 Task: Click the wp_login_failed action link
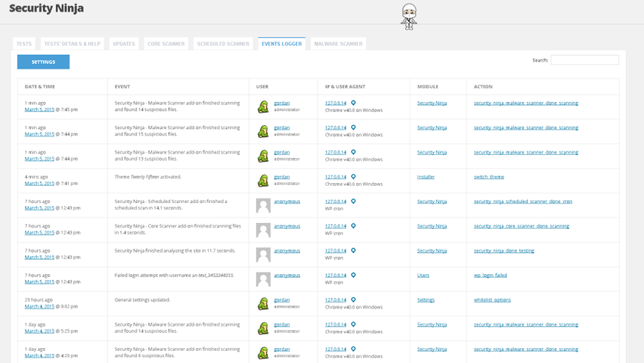click(490, 275)
